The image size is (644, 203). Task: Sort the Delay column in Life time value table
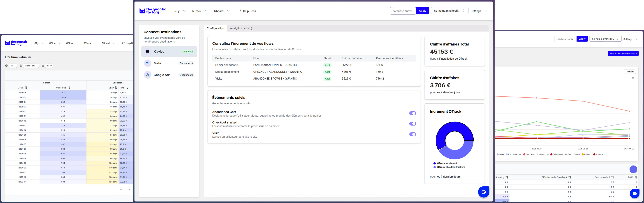(116, 88)
